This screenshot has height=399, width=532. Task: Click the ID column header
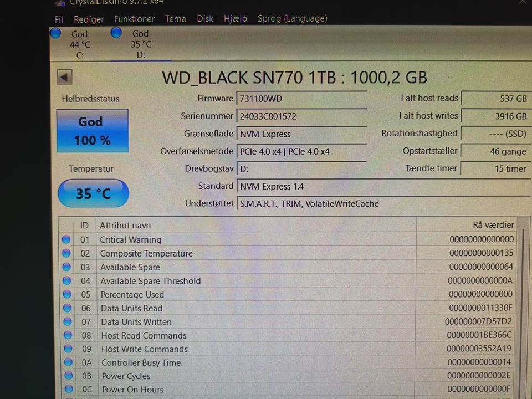tap(84, 226)
